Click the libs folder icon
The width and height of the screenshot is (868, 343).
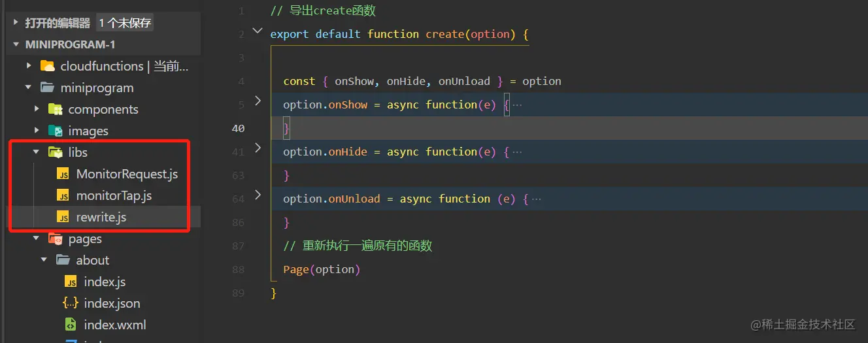[x=56, y=152]
